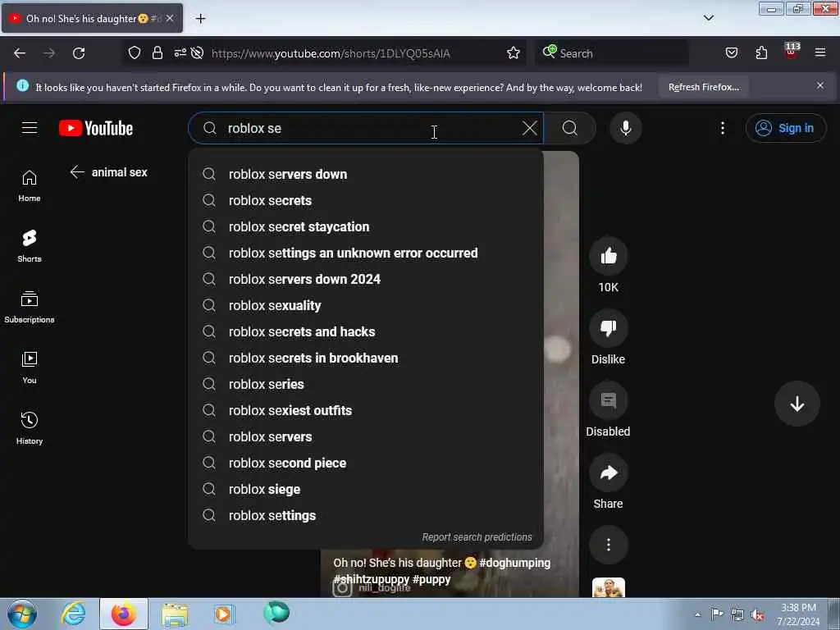Click the #puppy hashtag link

(x=431, y=579)
